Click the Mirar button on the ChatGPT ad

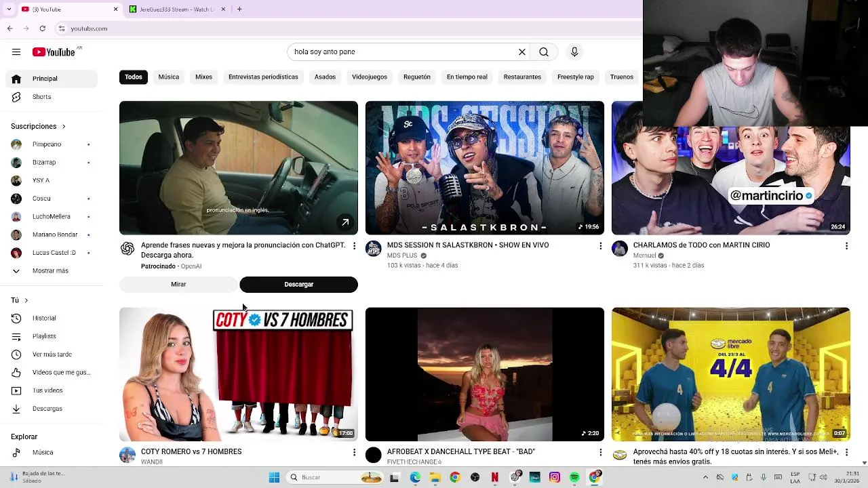(x=178, y=285)
